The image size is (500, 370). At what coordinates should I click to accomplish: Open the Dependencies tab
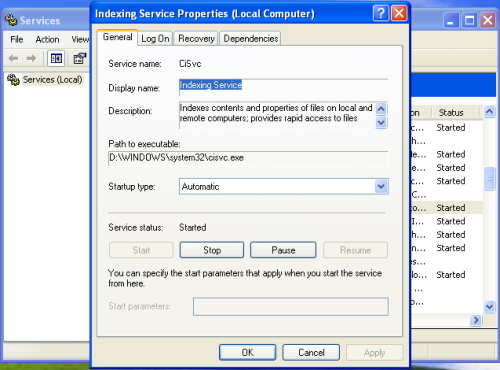pyautogui.click(x=251, y=39)
